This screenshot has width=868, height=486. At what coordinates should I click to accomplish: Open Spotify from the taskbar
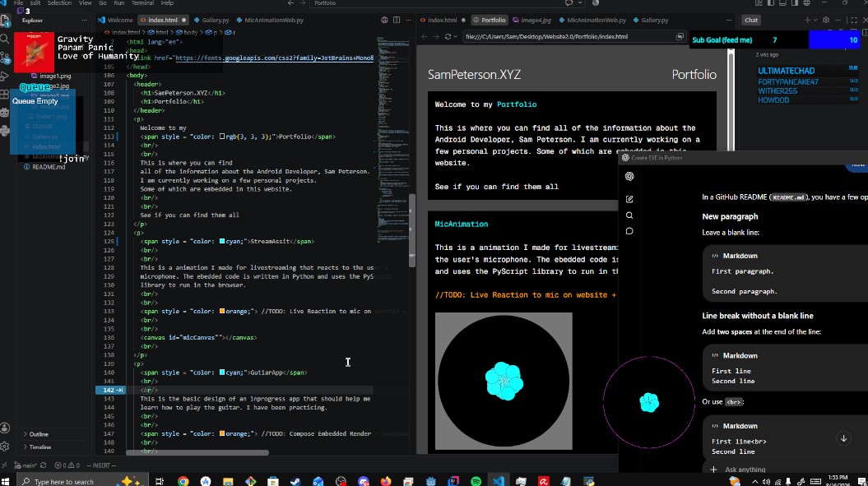tap(476, 481)
